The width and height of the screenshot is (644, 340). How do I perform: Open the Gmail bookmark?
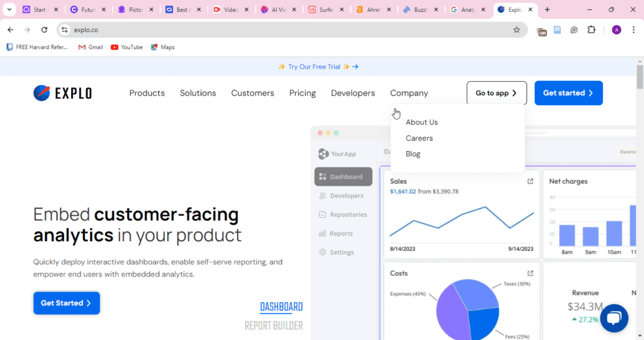pos(91,47)
